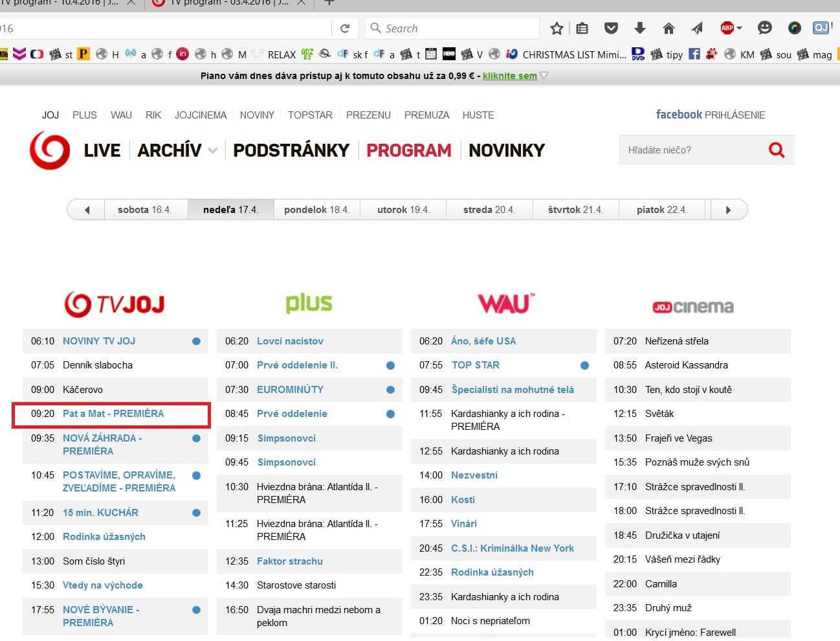Open 'Špecialisti na mohutné telá' link
This screenshot has height=641, width=840.
point(513,390)
